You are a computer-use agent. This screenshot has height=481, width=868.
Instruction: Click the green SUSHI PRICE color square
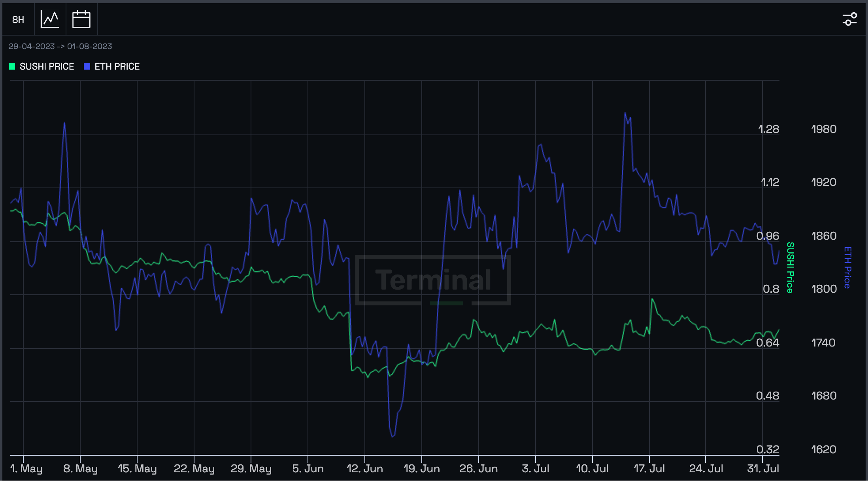(12, 66)
